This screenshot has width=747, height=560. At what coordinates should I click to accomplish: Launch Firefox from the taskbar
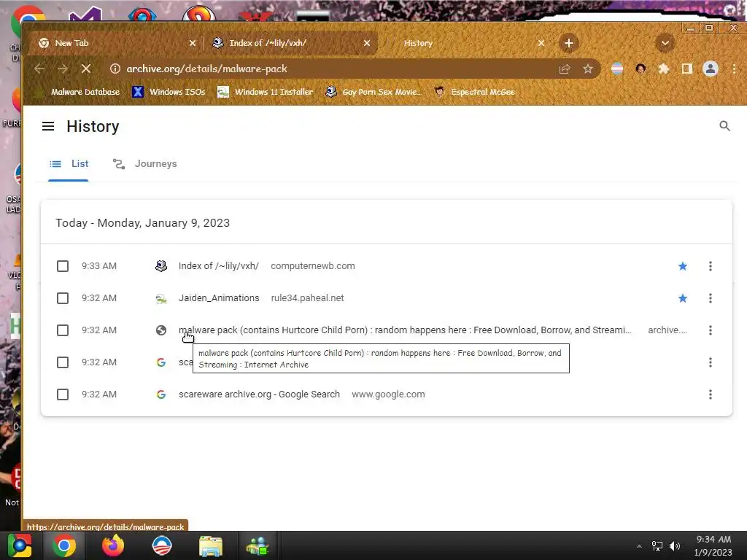click(113, 545)
